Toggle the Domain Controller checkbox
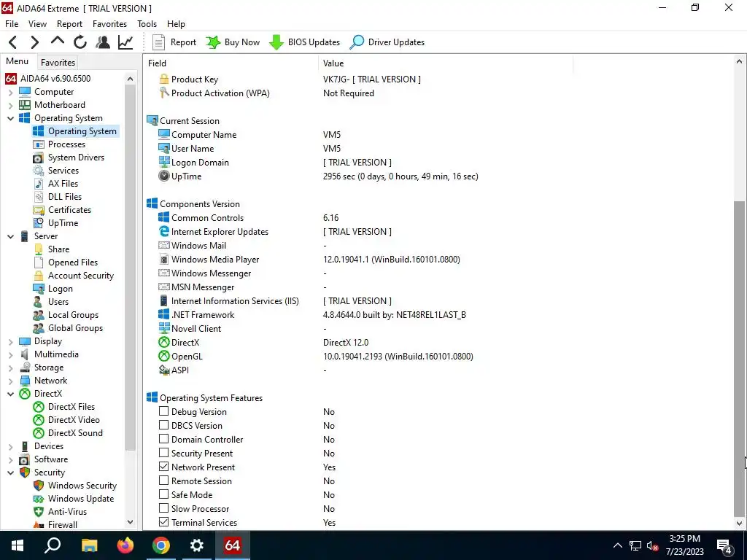The height and width of the screenshot is (560, 747). pos(164,439)
